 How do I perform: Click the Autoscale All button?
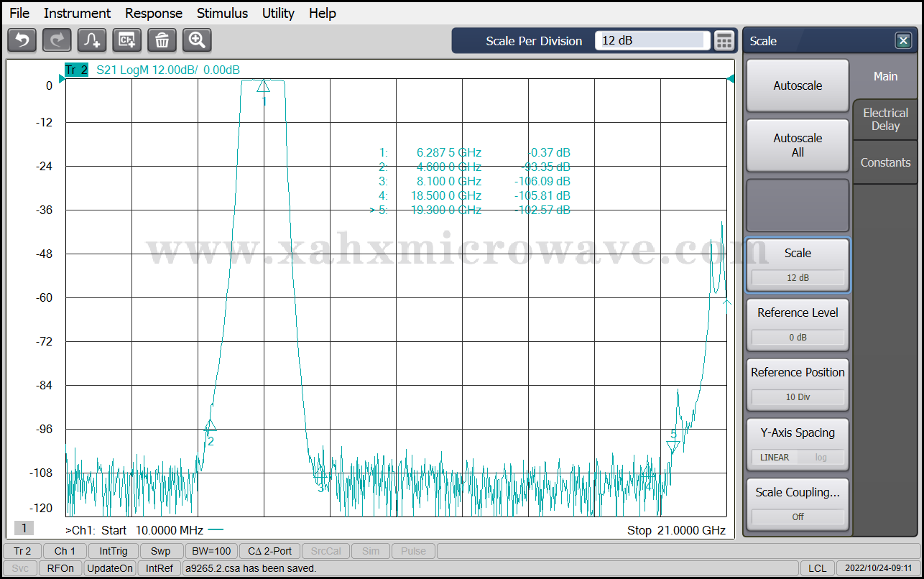(x=798, y=145)
